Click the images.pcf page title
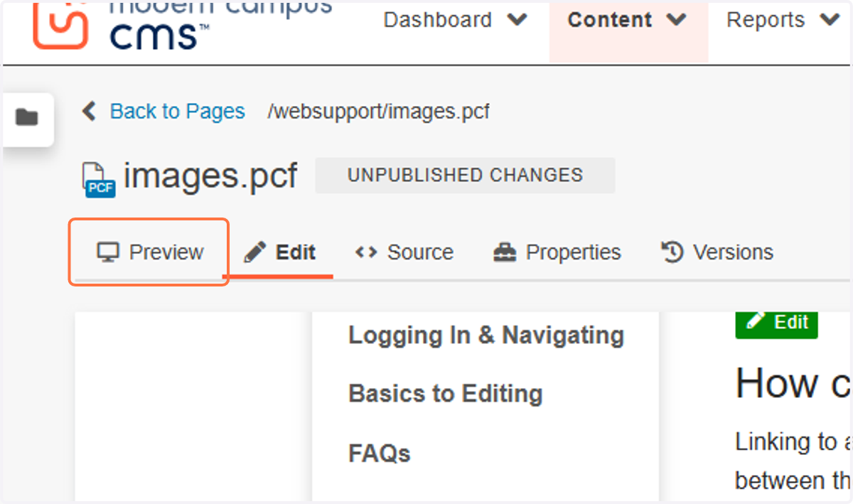 [210, 176]
